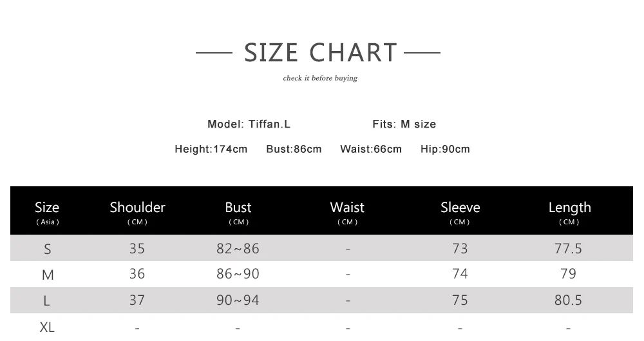
Task: Click the Bust column header
Action: 238,212
